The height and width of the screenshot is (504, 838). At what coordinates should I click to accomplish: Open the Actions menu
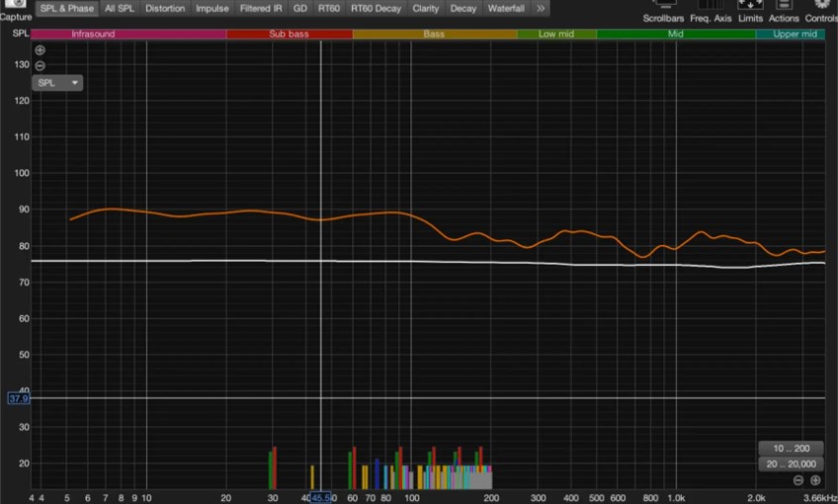[784, 12]
